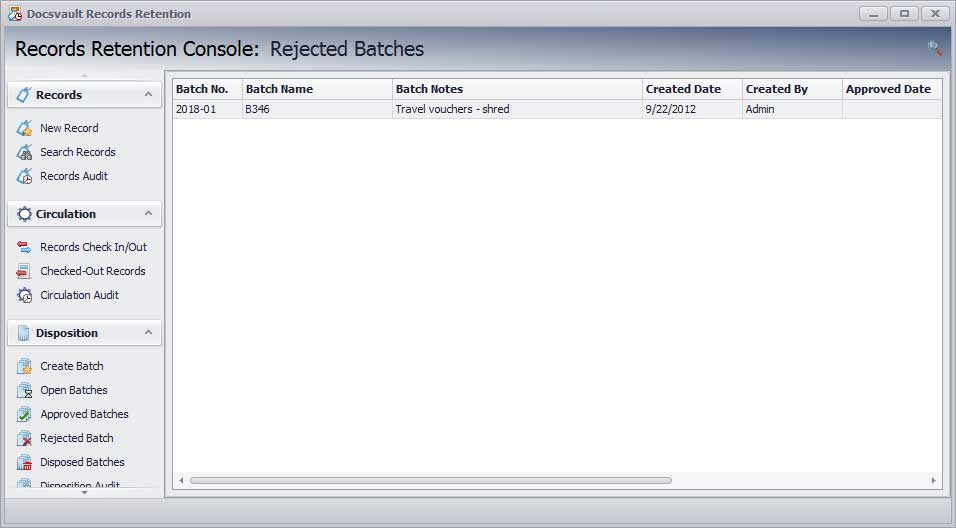Click the Records Audit icon
956x528 pixels.
point(24,176)
